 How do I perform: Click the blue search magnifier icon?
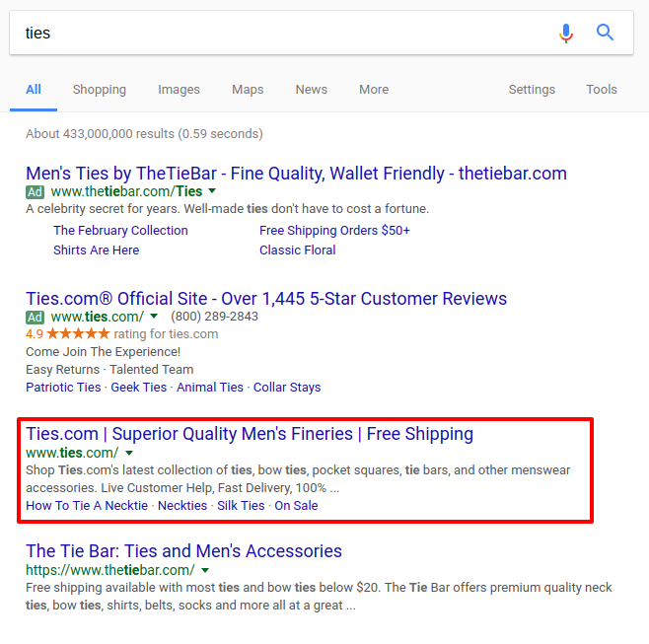[605, 33]
